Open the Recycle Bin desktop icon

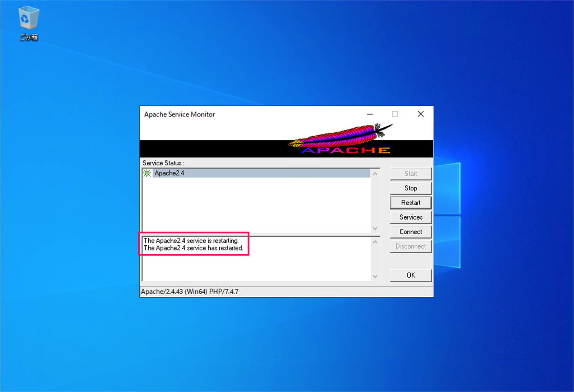pos(28,23)
